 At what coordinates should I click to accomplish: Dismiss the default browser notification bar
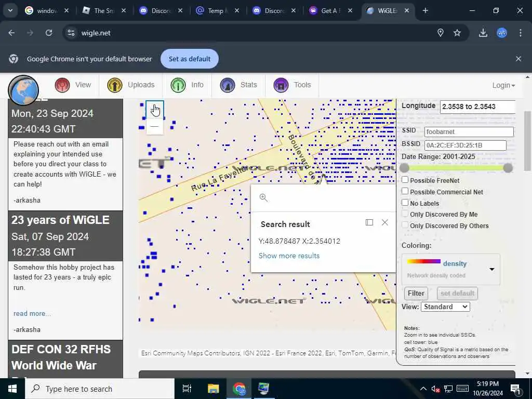pyautogui.click(x=518, y=59)
